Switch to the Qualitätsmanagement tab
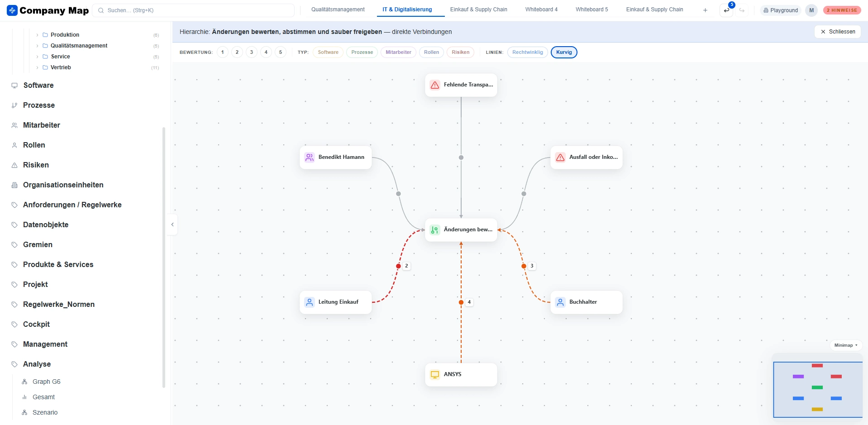 pyautogui.click(x=338, y=10)
